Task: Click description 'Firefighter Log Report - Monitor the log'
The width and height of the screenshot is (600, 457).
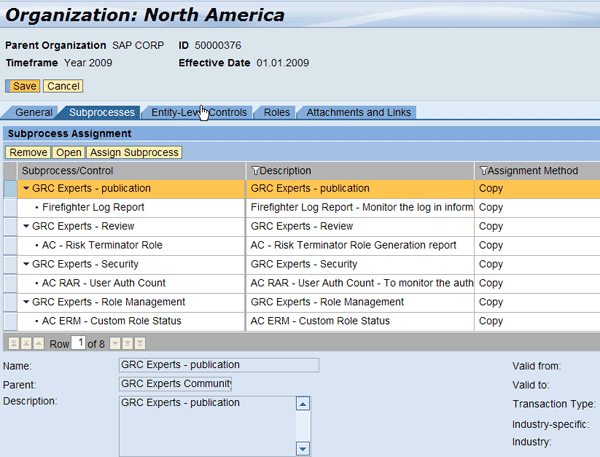Action: pos(362,207)
